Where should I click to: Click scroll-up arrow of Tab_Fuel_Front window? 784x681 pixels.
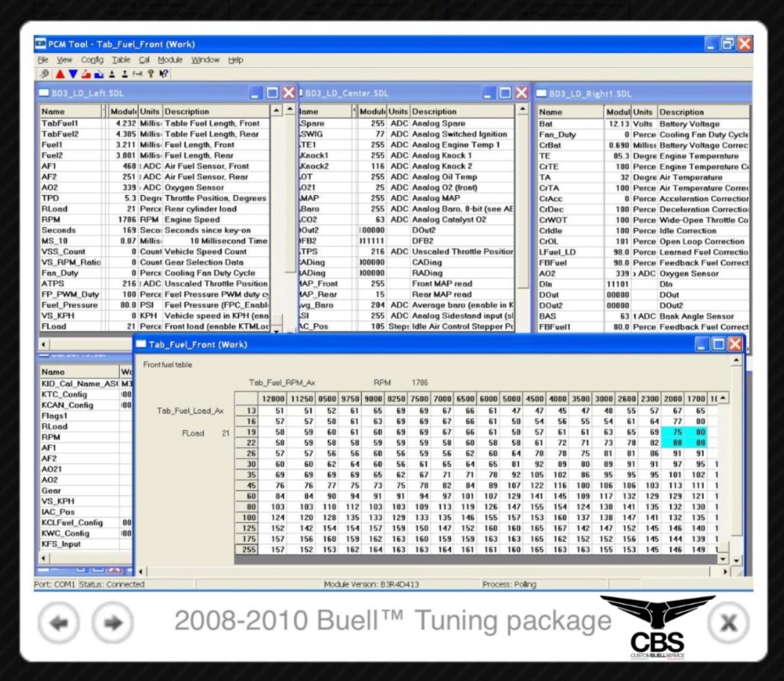point(736,361)
